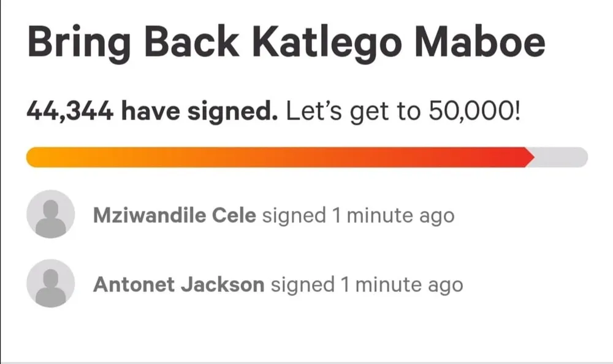Click "signed 1 minute ago" beside Mziwandile Cele
The height and width of the screenshot is (364, 613).
coord(358,215)
